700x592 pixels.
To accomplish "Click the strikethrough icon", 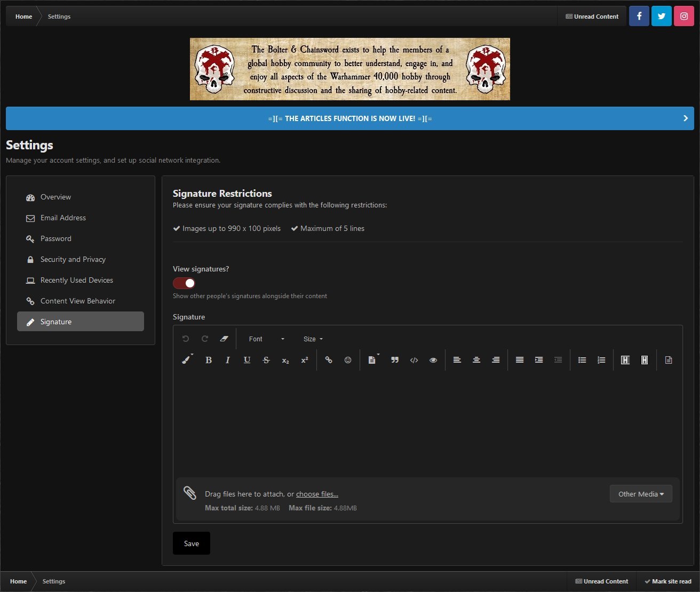I will 266,360.
